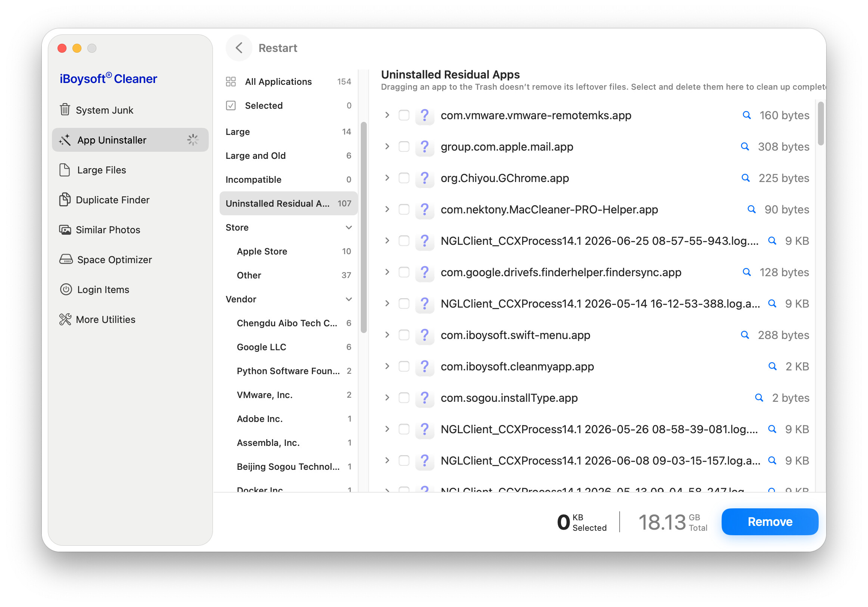Reveal com.iboysoft.swift-menu.app with magnifier icon
The height and width of the screenshot is (607, 868).
point(745,335)
